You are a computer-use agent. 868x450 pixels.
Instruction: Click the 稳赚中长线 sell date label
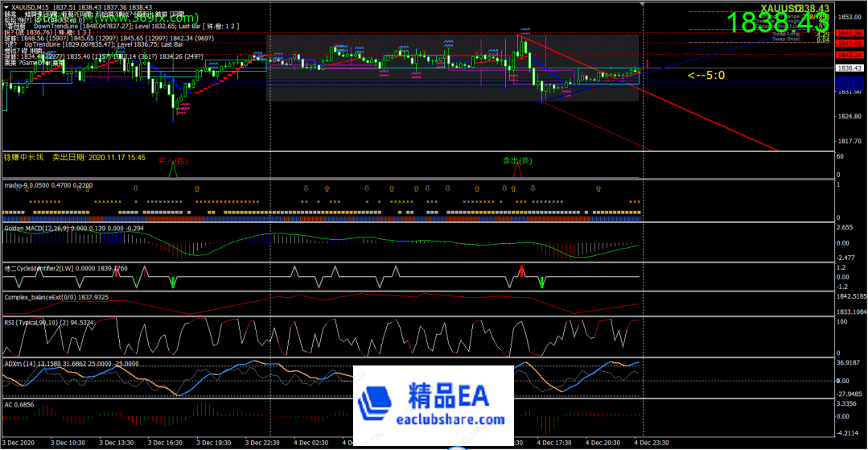point(75,158)
